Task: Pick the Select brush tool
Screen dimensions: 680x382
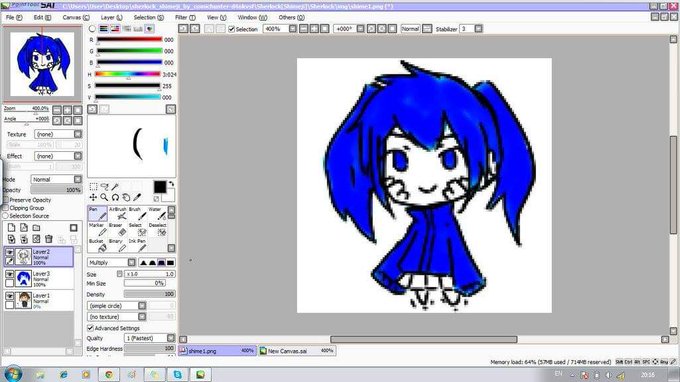Action: click(x=137, y=230)
